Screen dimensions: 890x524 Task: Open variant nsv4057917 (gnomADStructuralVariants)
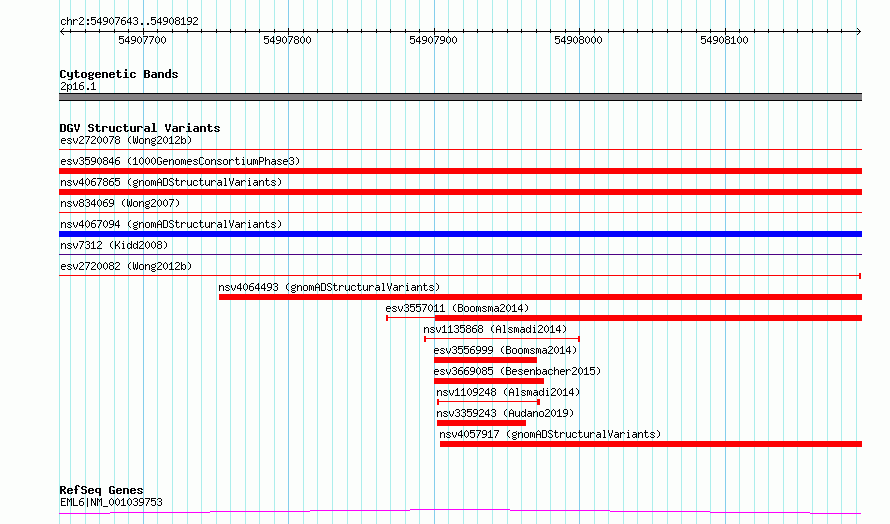(550, 434)
